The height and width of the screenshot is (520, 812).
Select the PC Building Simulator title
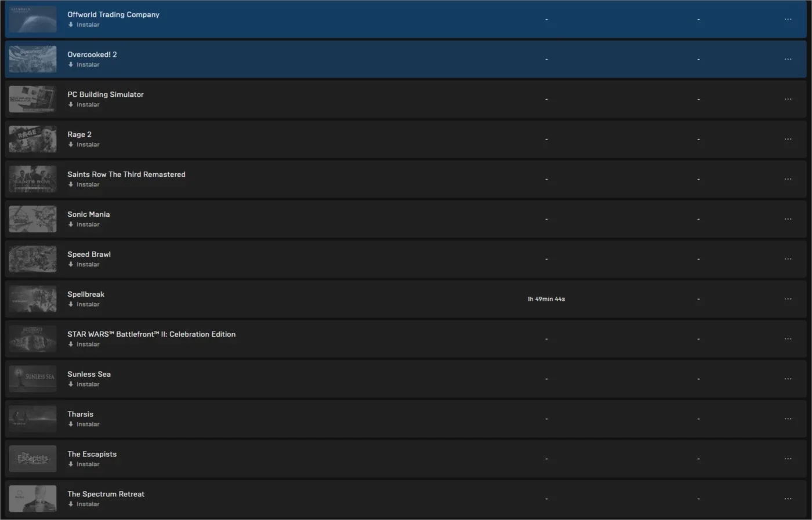(x=106, y=94)
